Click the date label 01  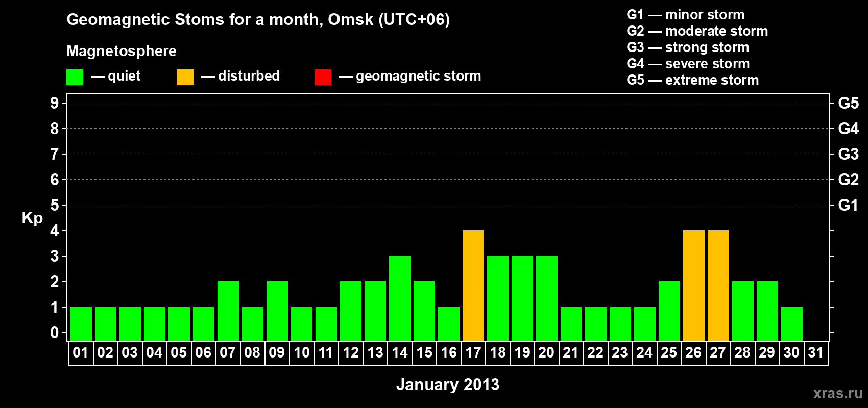pyautogui.click(x=81, y=352)
